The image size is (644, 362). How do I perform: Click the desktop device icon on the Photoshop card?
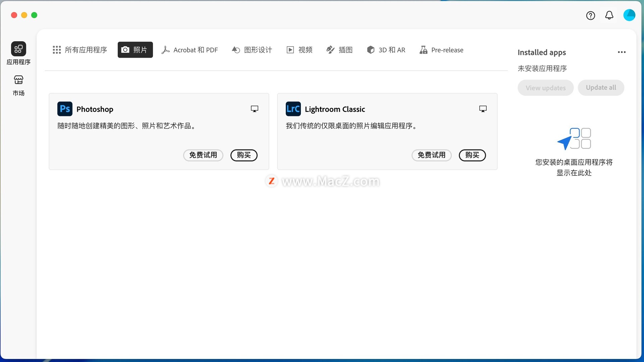(254, 109)
